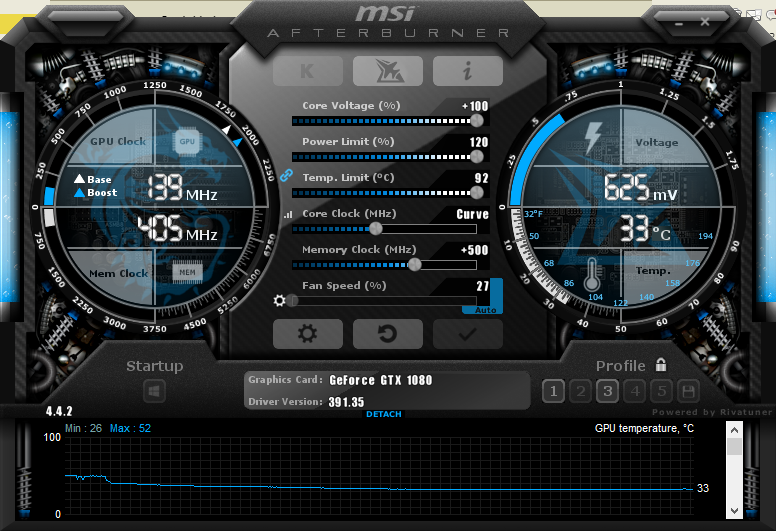Click the fan speed gear icon
776x531 pixels.
(279, 300)
